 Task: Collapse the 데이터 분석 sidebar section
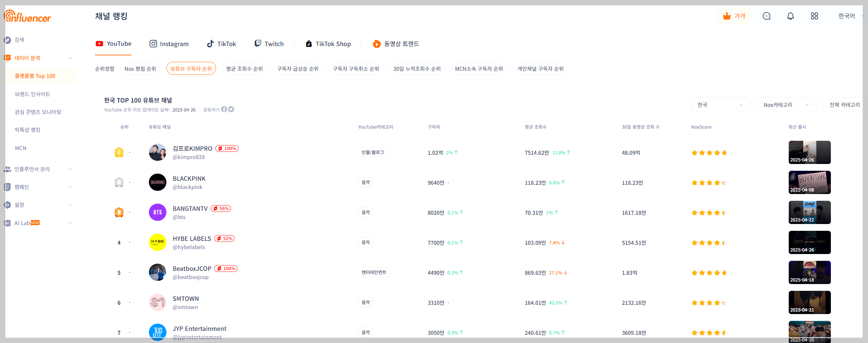[x=70, y=58]
